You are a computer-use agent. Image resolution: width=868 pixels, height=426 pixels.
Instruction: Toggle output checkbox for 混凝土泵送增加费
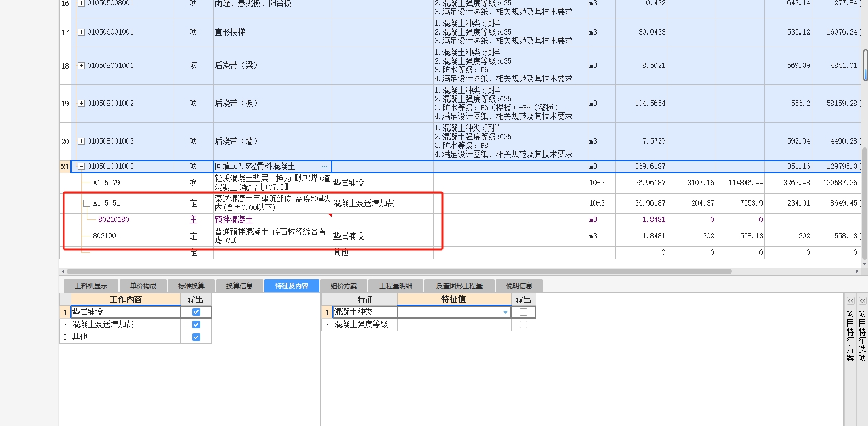196,325
